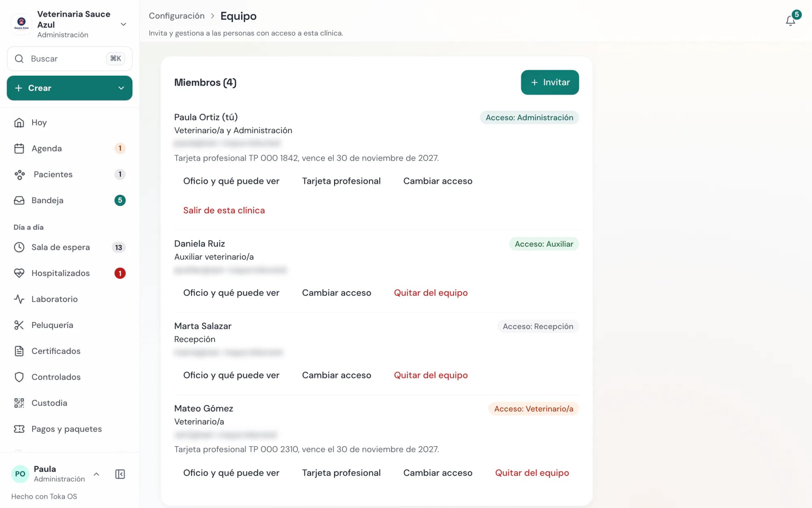Click the Pacientes paw icon

[19, 174]
